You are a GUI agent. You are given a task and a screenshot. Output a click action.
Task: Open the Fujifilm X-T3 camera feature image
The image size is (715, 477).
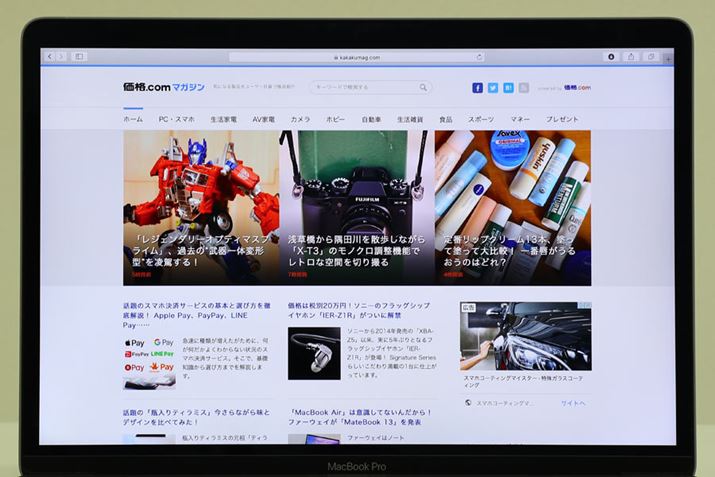click(x=357, y=208)
